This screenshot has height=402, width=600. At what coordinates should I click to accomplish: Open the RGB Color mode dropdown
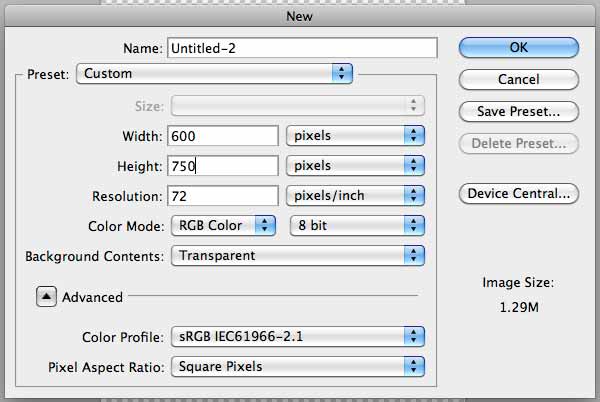pyautogui.click(x=223, y=225)
